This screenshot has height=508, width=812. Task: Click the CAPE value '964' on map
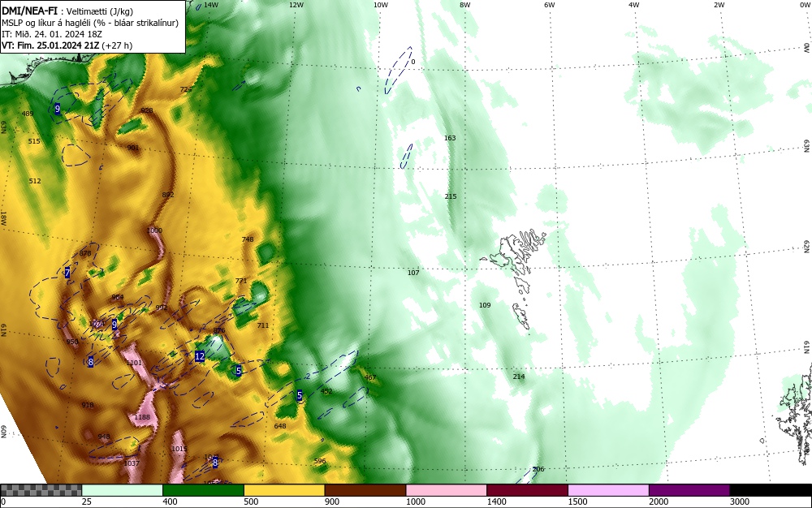tap(118, 298)
